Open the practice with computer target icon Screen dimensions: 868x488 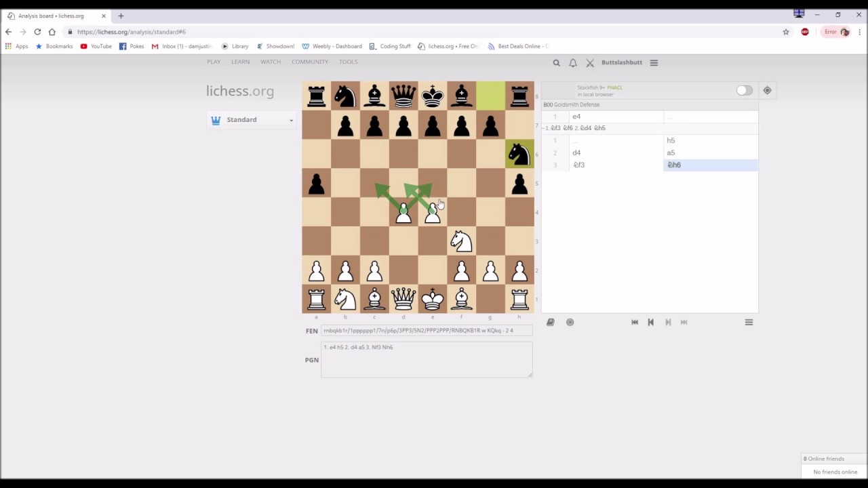pyautogui.click(x=570, y=323)
